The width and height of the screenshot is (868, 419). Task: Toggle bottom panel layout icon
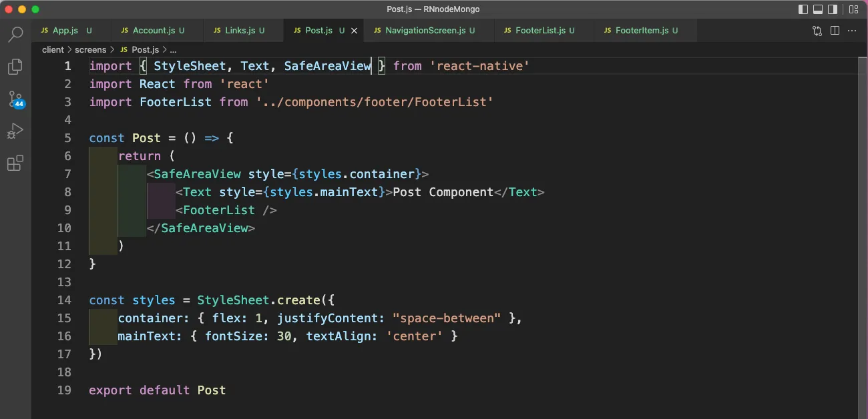(x=818, y=9)
